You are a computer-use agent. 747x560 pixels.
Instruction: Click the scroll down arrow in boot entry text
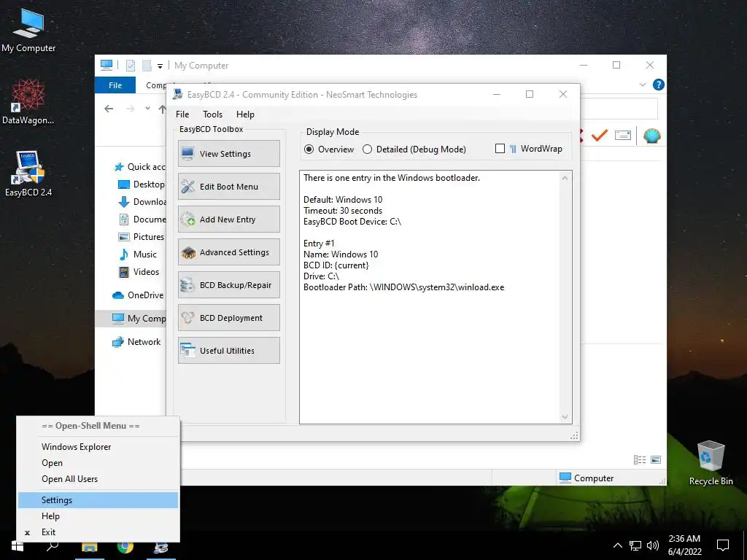click(x=565, y=416)
